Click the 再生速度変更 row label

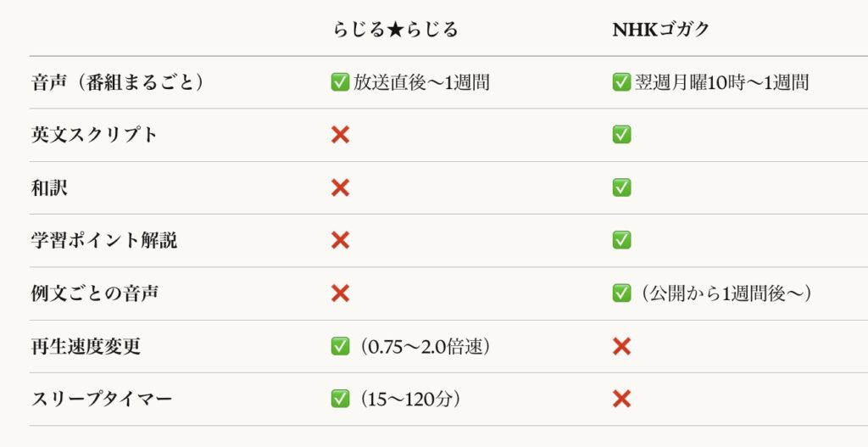(x=85, y=346)
